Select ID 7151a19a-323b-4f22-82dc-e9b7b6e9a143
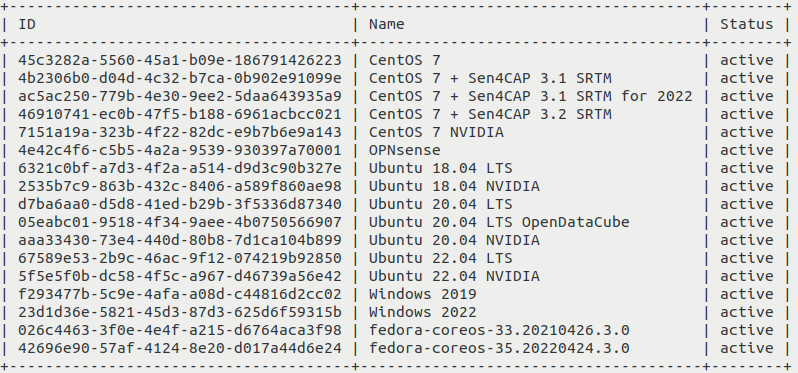798x373 pixels. click(x=180, y=132)
